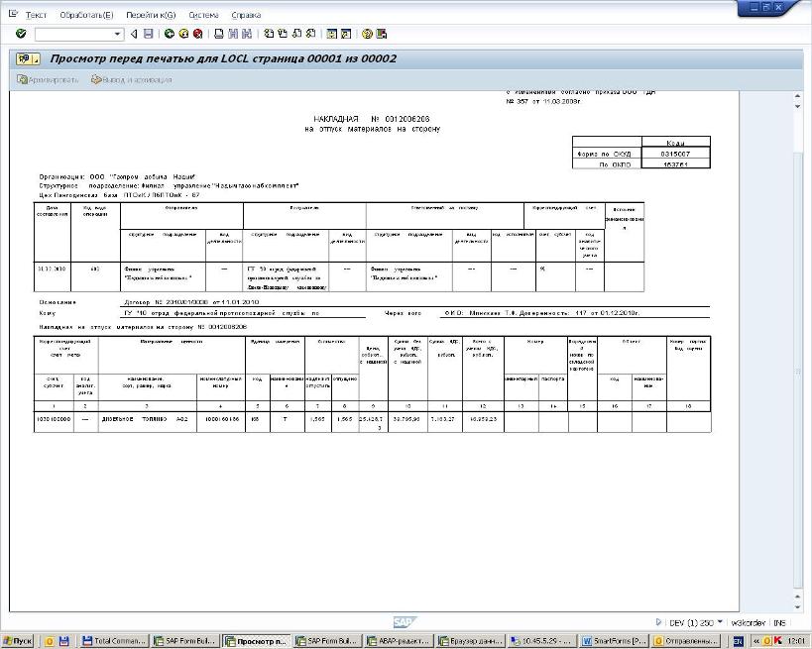
Task: Click the Архивировать button
Action: pos(48,79)
